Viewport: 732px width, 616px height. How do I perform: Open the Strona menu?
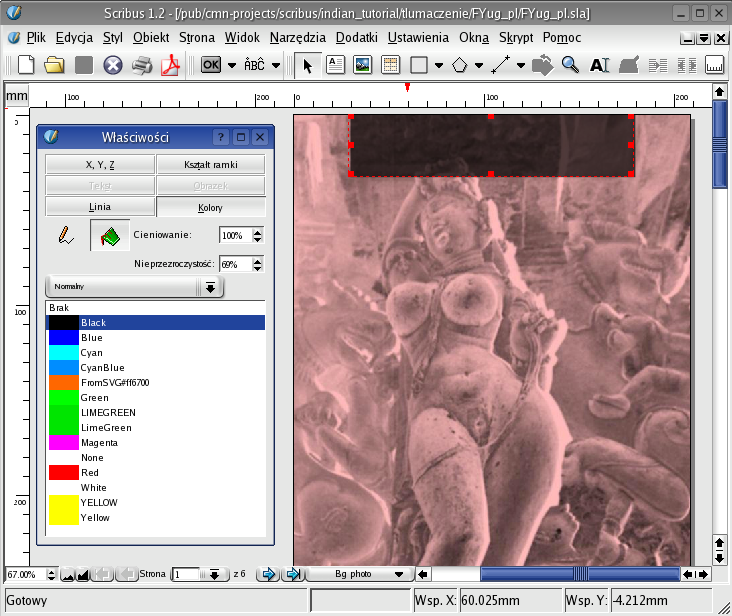tap(197, 37)
